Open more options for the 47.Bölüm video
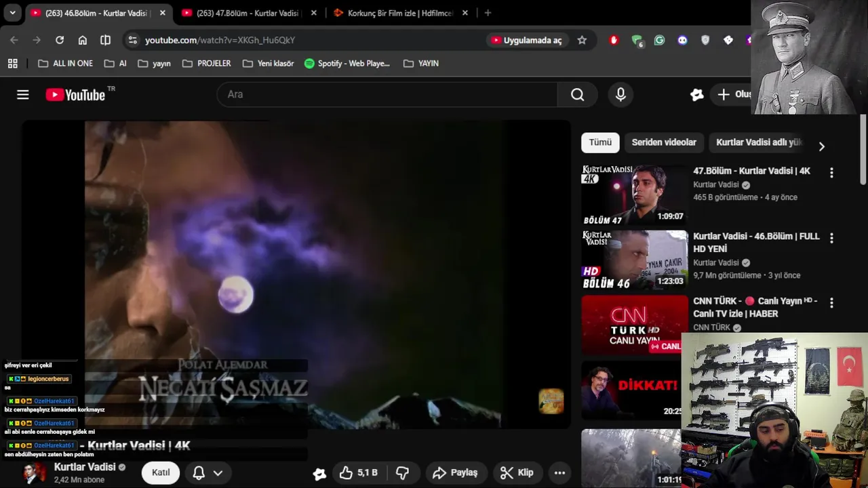The image size is (868, 488). [831, 173]
